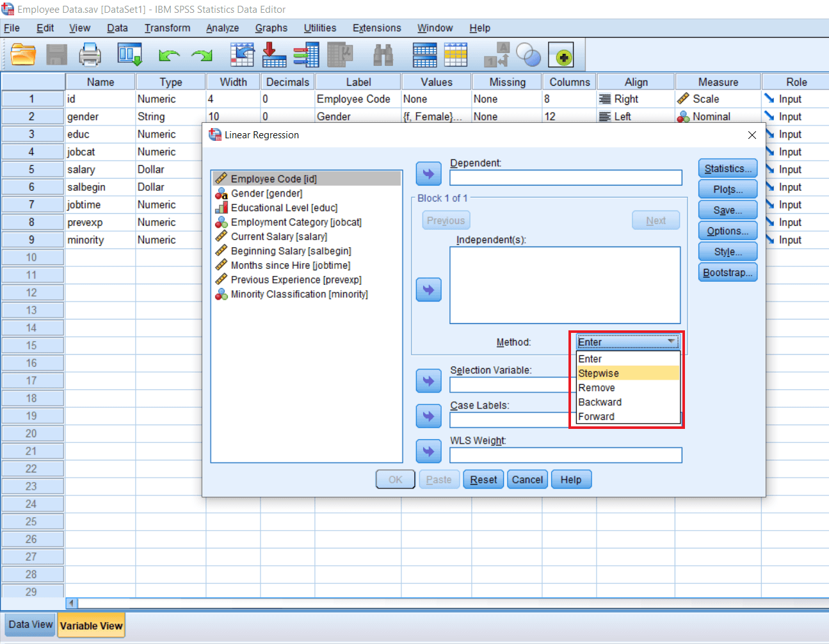Open a data file using the folder icon
This screenshot has height=644, width=829.
[24, 54]
